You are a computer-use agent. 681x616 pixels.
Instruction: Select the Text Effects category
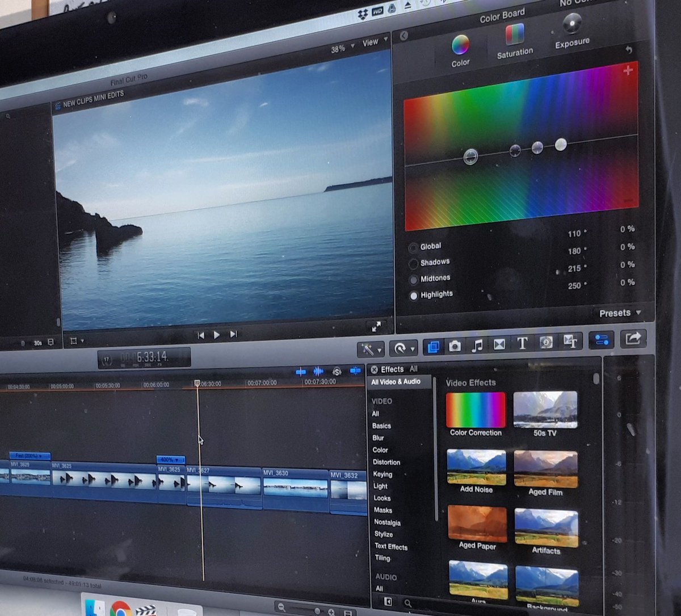[x=391, y=547]
